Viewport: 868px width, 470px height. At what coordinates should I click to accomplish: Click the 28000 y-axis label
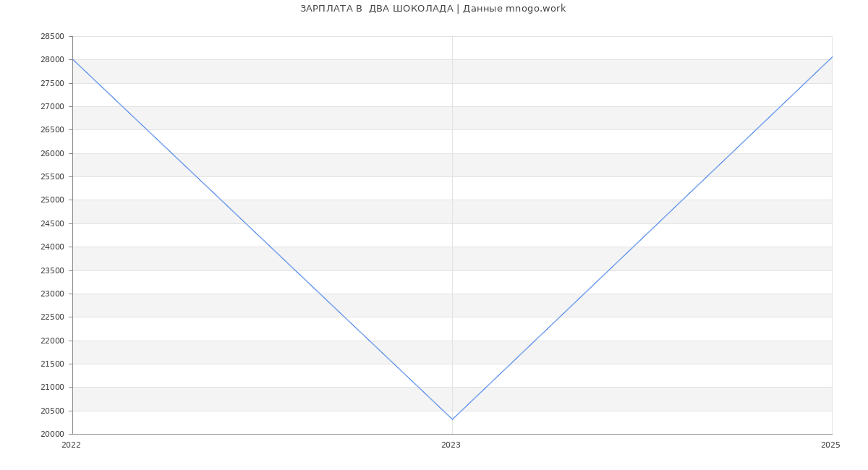coord(52,60)
